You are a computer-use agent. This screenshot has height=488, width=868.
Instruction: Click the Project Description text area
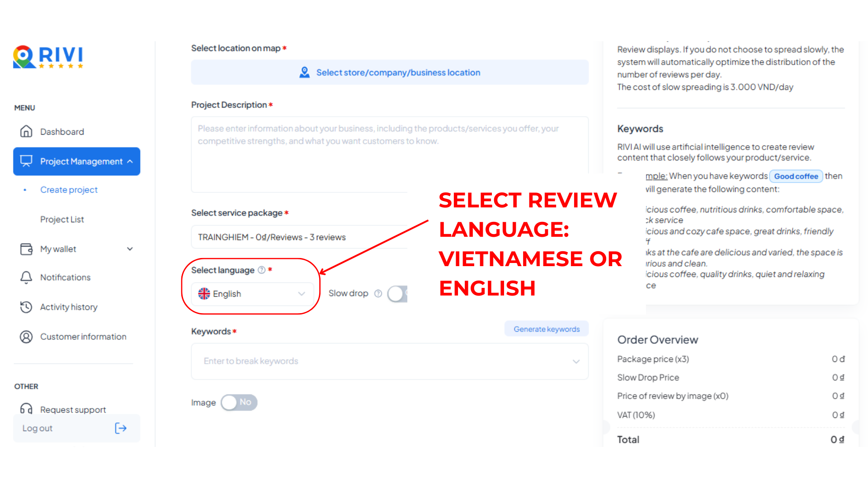click(390, 154)
